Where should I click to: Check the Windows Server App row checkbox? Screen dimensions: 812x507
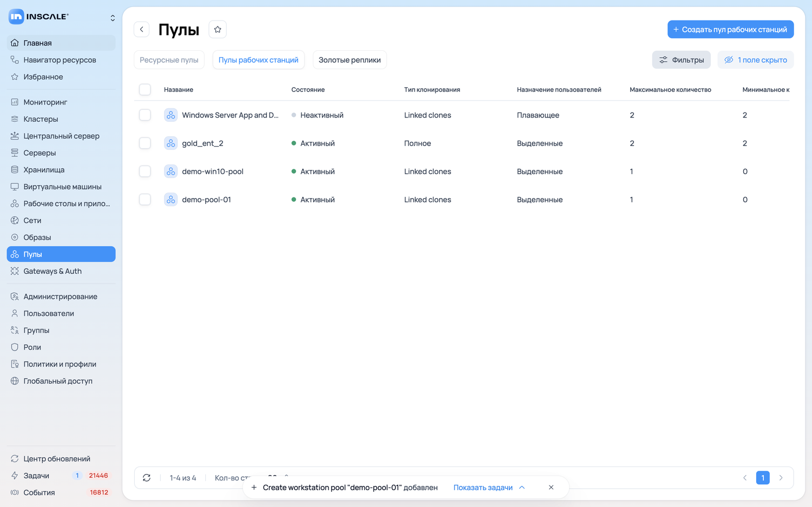[145, 115]
